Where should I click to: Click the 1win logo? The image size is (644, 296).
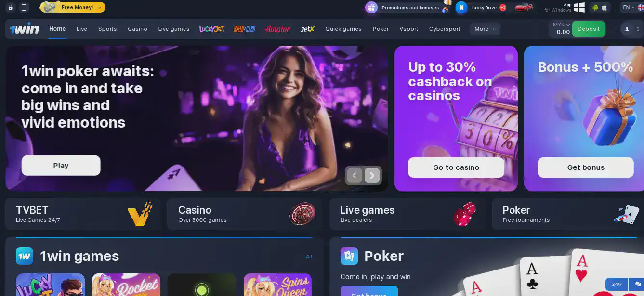tap(25, 29)
